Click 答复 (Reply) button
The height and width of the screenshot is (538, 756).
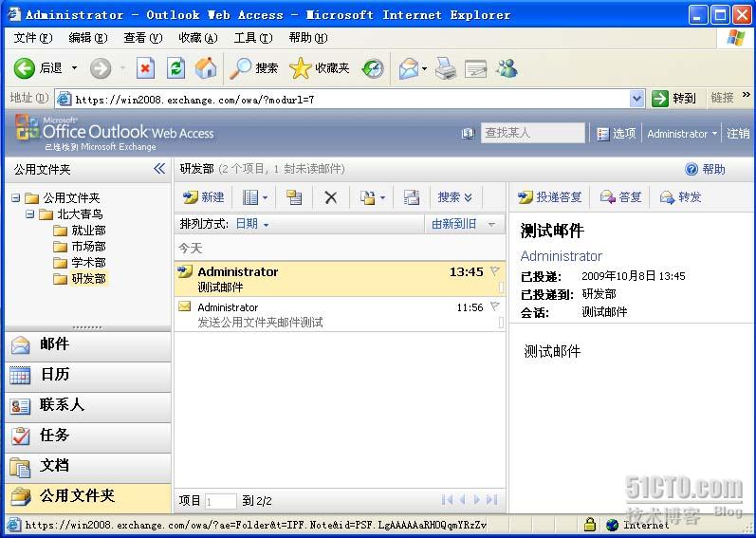[x=620, y=197]
